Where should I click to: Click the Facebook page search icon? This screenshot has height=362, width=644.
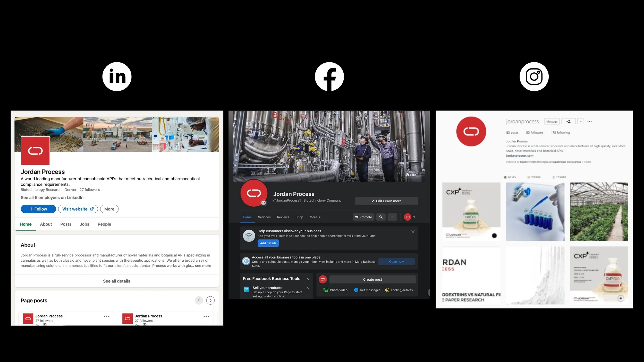pos(381,217)
